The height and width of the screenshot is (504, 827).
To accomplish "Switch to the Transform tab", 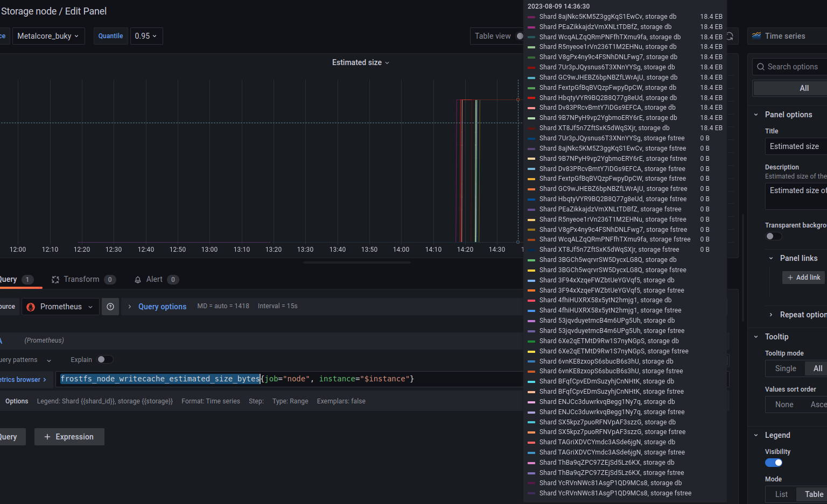I will (x=83, y=279).
